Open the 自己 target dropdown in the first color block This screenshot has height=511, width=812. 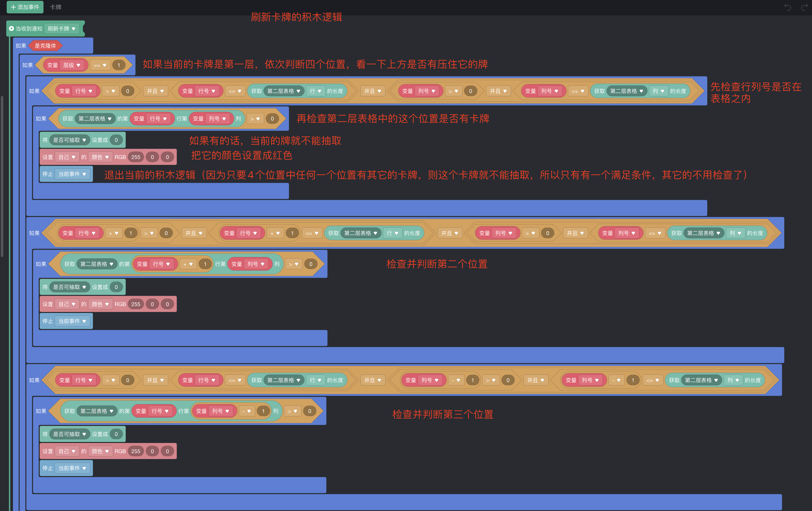coord(67,157)
